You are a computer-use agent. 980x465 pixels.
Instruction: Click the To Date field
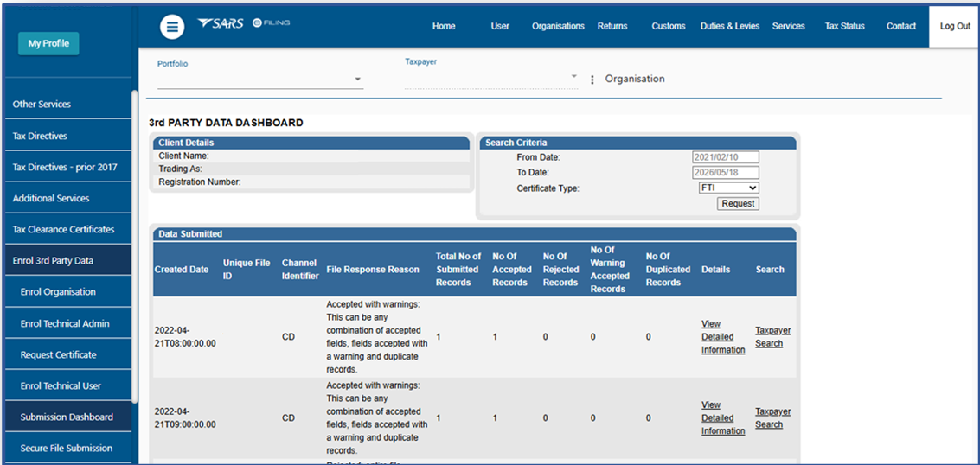725,173
